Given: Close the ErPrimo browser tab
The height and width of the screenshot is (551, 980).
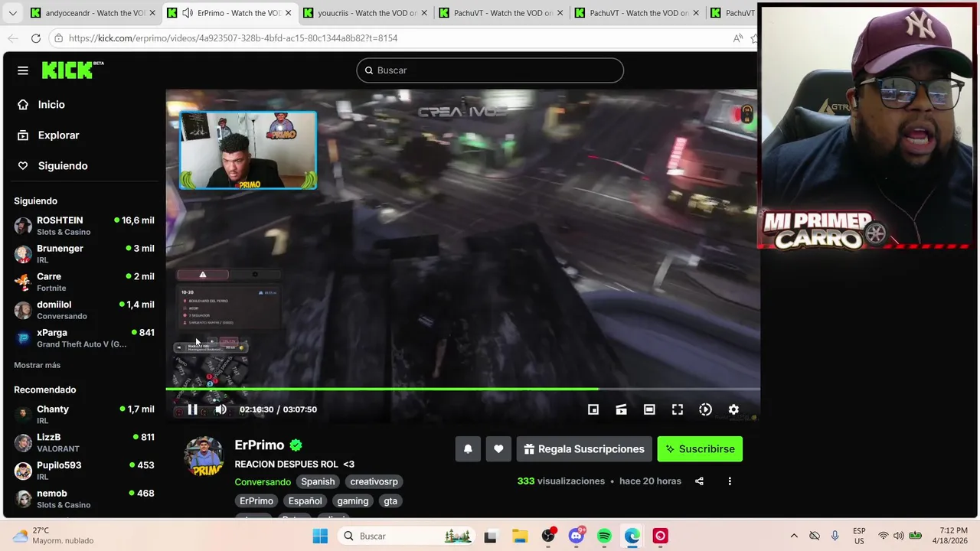Looking at the screenshot, I should click(x=289, y=13).
